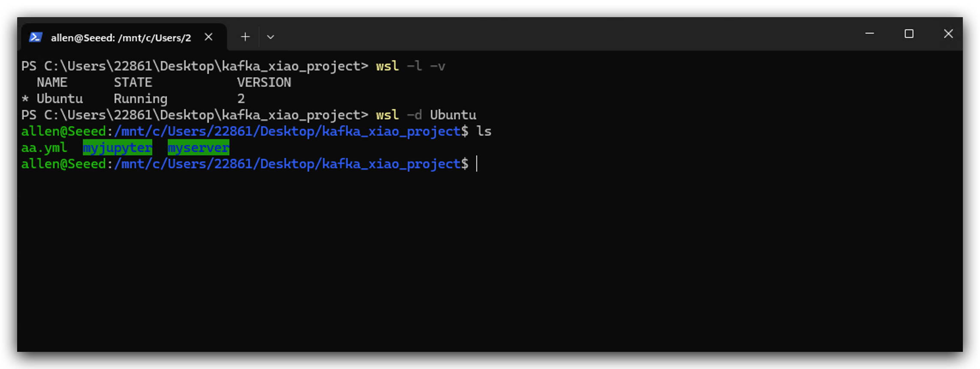
Task: Open a new tab with plus icon
Action: (x=245, y=37)
